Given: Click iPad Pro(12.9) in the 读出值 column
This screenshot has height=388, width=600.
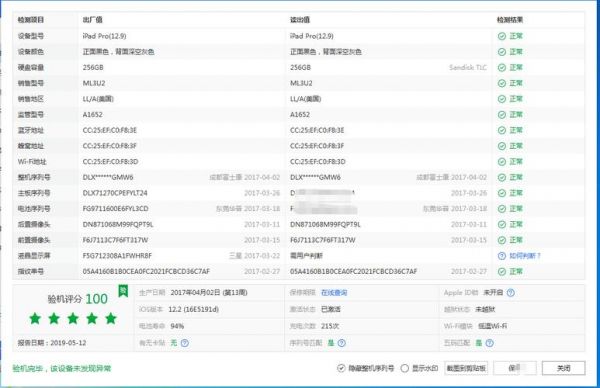Looking at the screenshot, I should [x=312, y=36].
